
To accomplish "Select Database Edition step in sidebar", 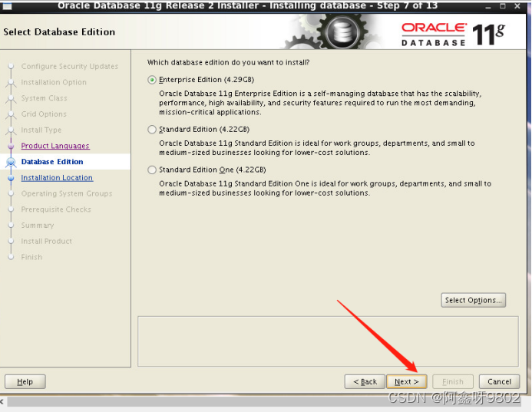I will pos(52,162).
